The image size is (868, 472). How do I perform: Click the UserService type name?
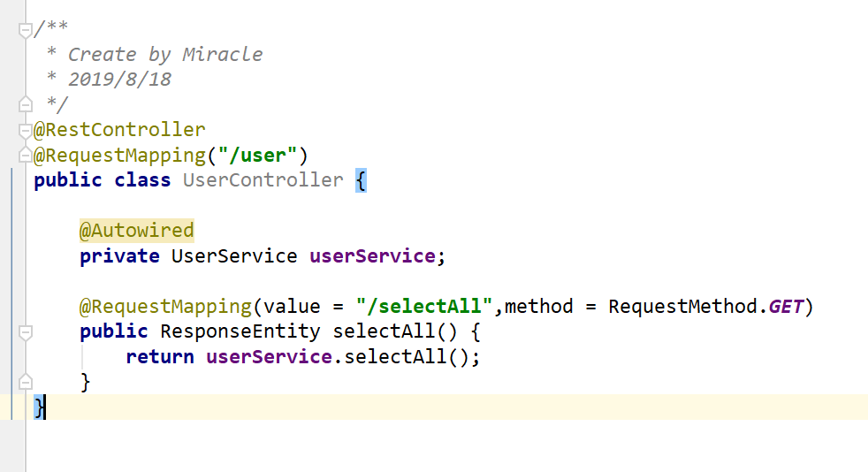[x=234, y=255]
